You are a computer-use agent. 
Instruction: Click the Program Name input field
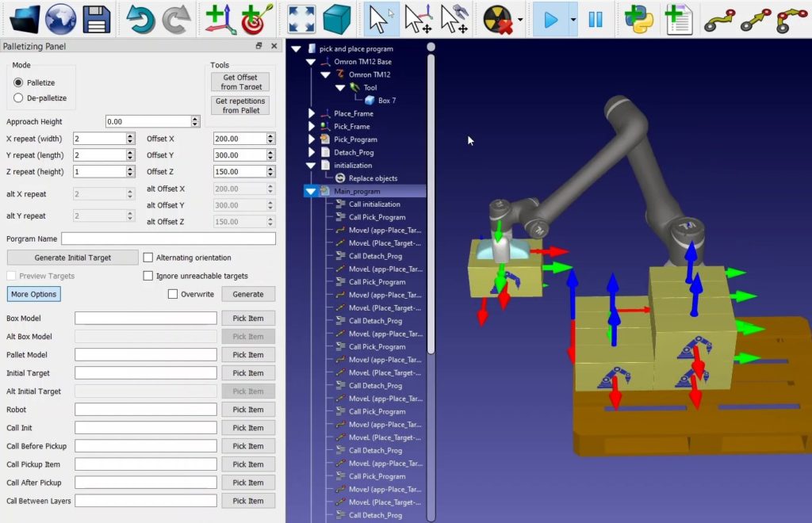point(168,239)
